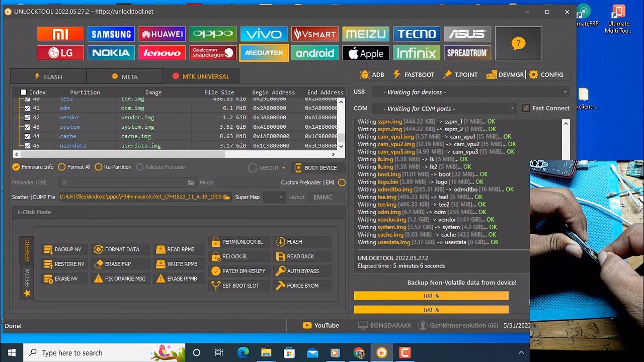Uncheck the system partition checkbox
The image size is (644, 362).
pos(27,127)
